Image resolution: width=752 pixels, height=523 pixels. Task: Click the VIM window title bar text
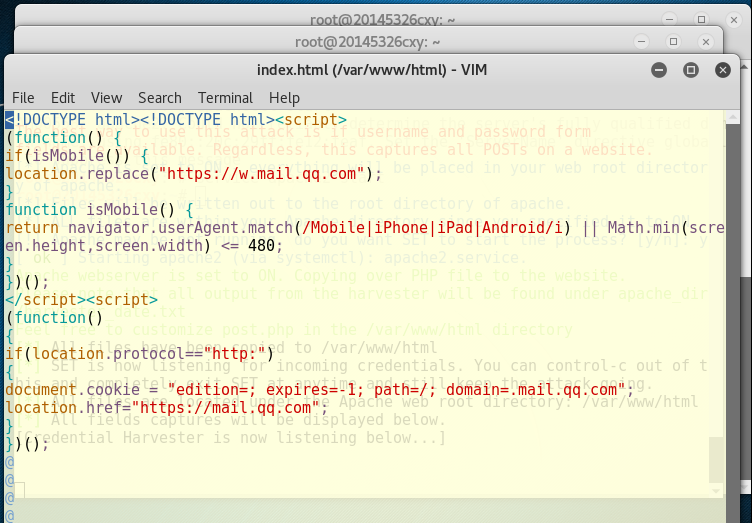(x=372, y=70)
